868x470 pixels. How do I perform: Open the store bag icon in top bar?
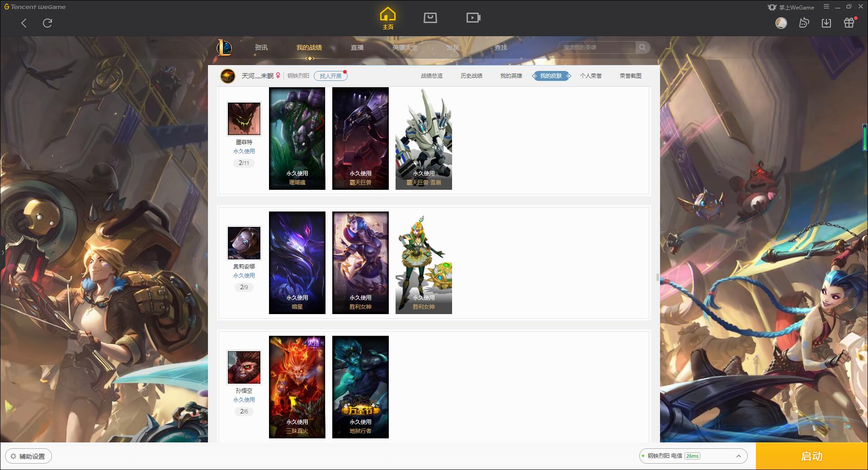point(430,18)
